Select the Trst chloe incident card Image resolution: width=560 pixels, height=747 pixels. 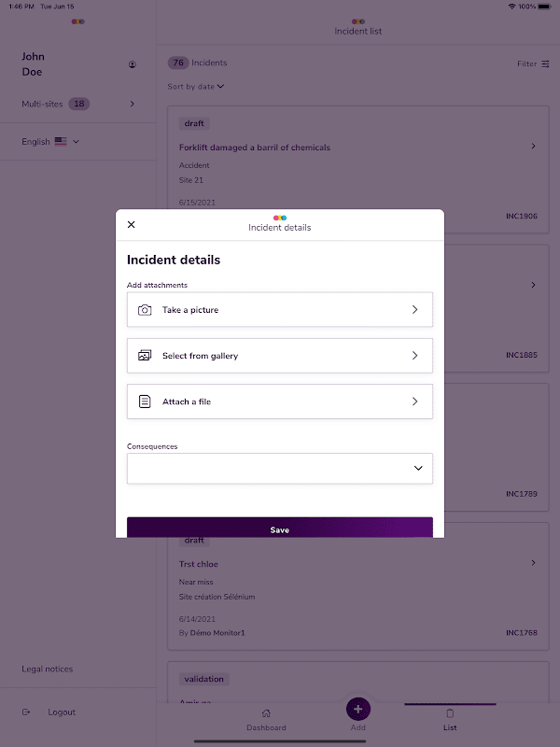(355, 588)
